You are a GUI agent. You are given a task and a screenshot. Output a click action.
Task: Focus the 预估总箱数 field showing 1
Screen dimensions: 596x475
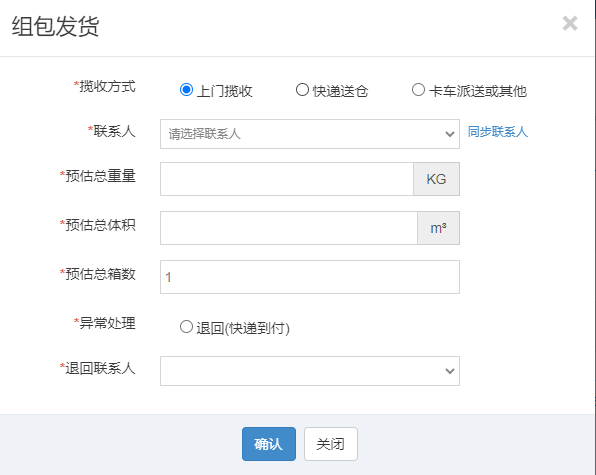point(310,277)
